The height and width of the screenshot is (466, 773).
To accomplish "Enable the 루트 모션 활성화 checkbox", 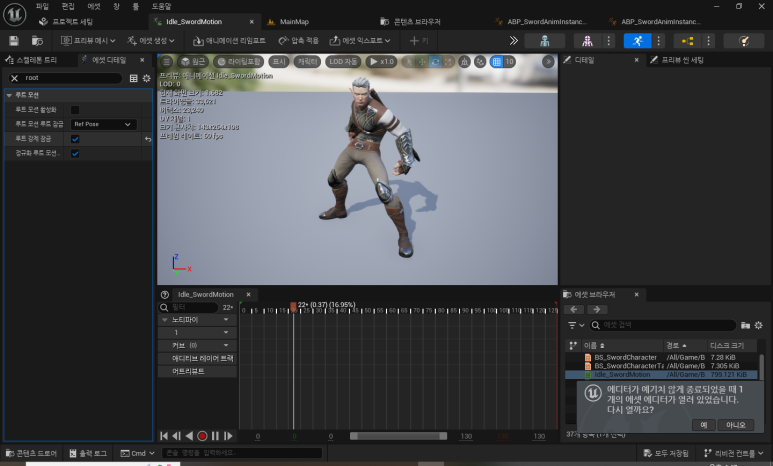I will click(x=75, y=109).
